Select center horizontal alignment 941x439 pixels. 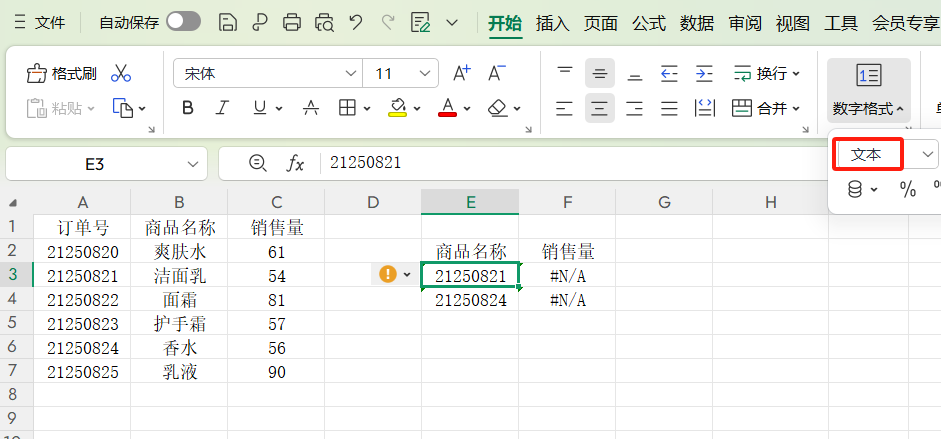pos(600,109)
